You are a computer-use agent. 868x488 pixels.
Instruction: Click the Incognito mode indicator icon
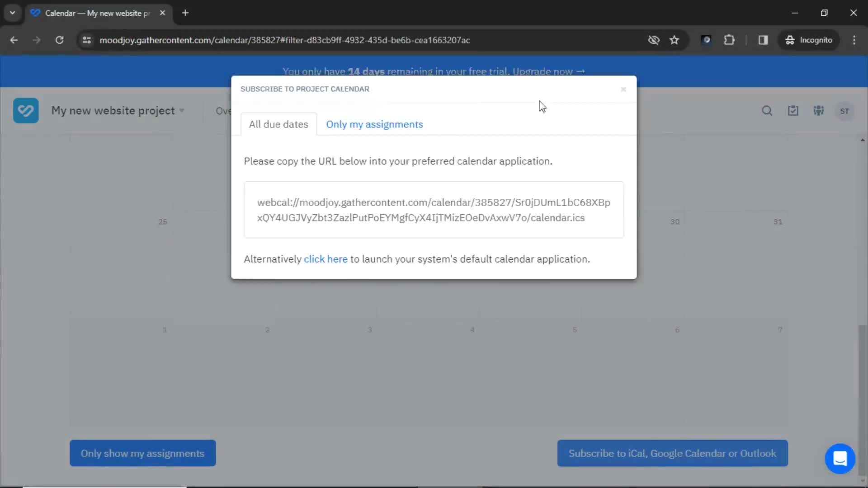(x=789, y=40)
